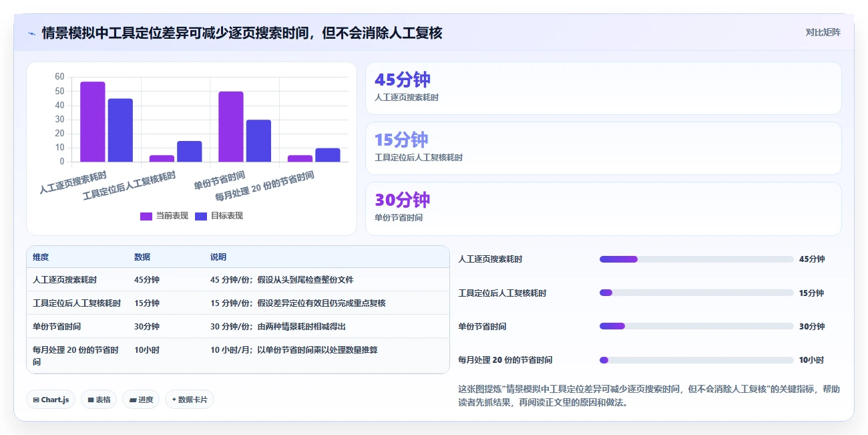Image resolution: width=868 pixels, height=435 pixels.
Task: Click the blue bar for 每月处理 20 份的节省时间
Action: pos(328,155)
